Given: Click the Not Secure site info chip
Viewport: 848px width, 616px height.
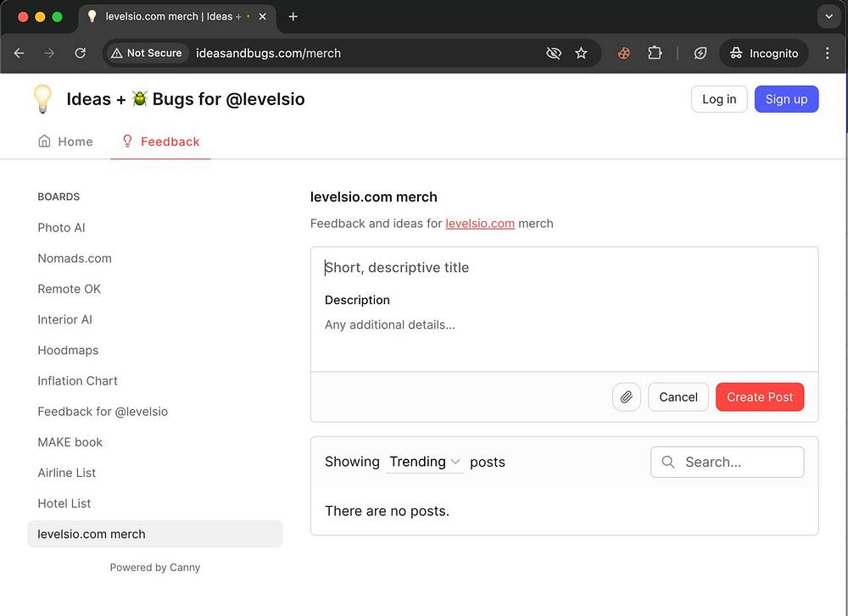Looking at the screenshot, I should pyautogui.click(x=147, y=53).
